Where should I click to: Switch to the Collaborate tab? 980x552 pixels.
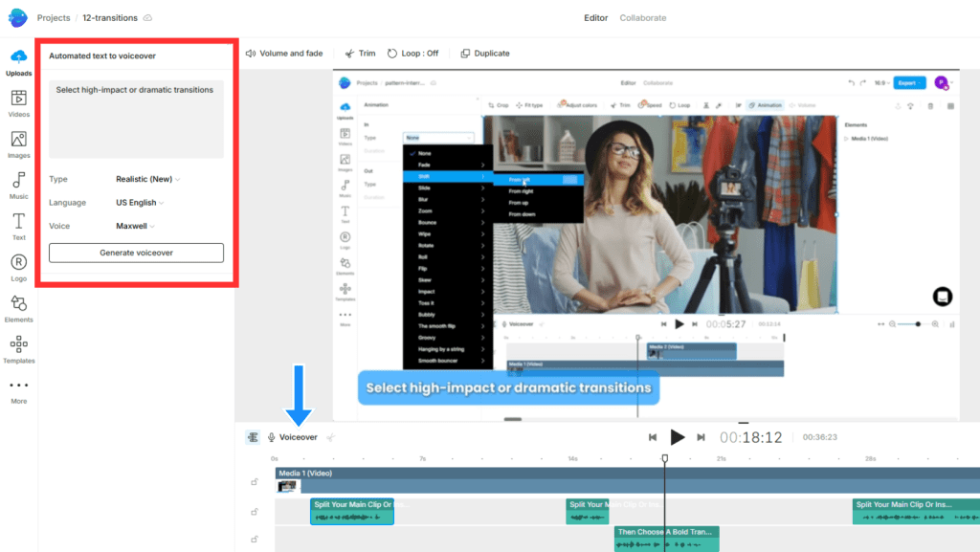pyautogui.click(x=642, y=18)
